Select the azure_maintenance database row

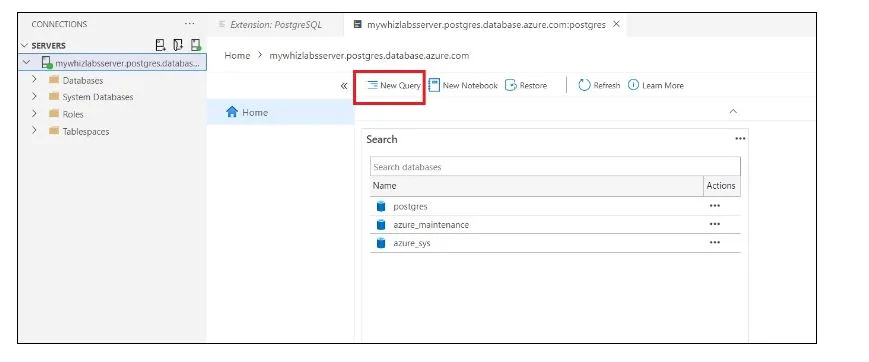point(555,225)
